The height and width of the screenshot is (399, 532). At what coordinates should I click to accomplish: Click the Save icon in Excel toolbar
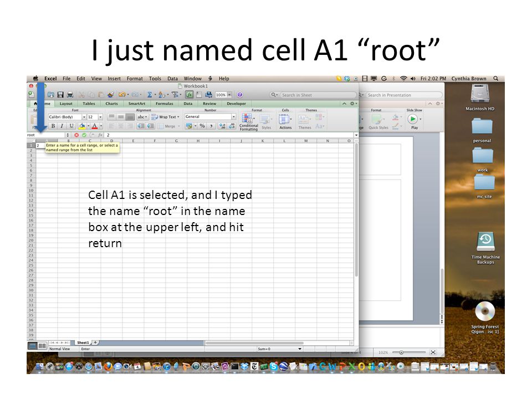coord(60,95)
